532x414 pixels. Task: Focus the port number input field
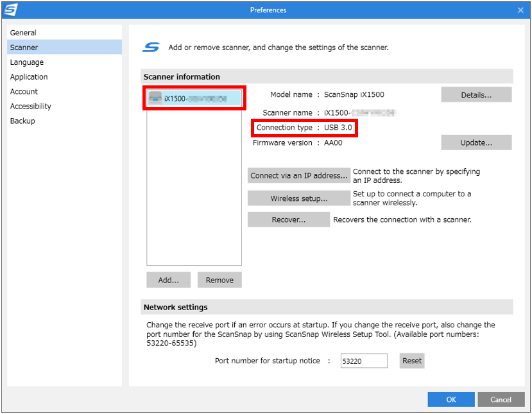point(364,361)
